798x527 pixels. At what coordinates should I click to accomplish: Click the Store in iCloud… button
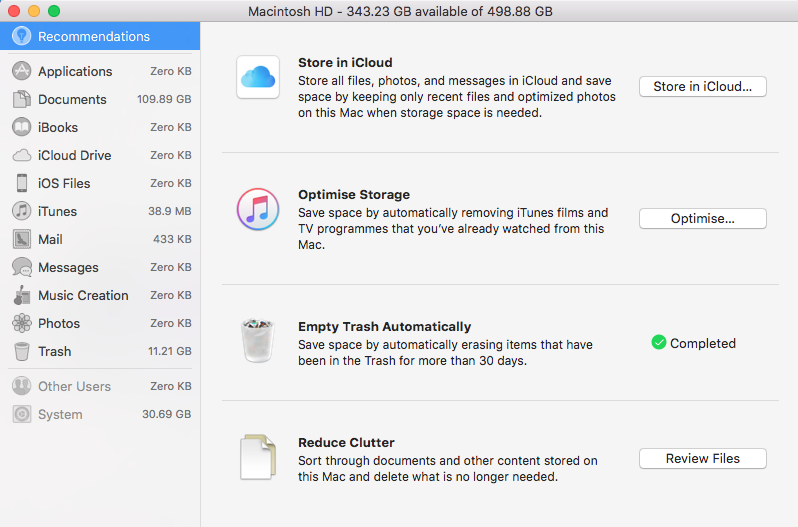click(x=703, y=86)
